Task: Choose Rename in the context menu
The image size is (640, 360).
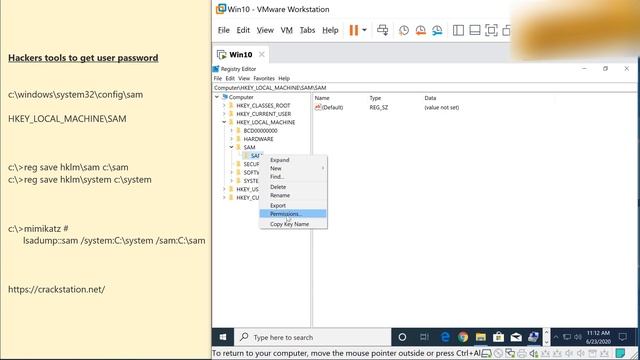Action: coord(293,196)
